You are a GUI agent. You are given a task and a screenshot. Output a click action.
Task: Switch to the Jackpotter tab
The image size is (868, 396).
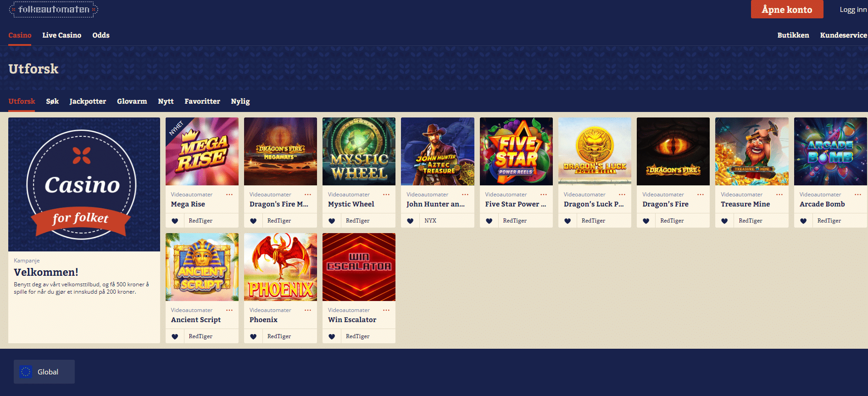click(88, 101)
